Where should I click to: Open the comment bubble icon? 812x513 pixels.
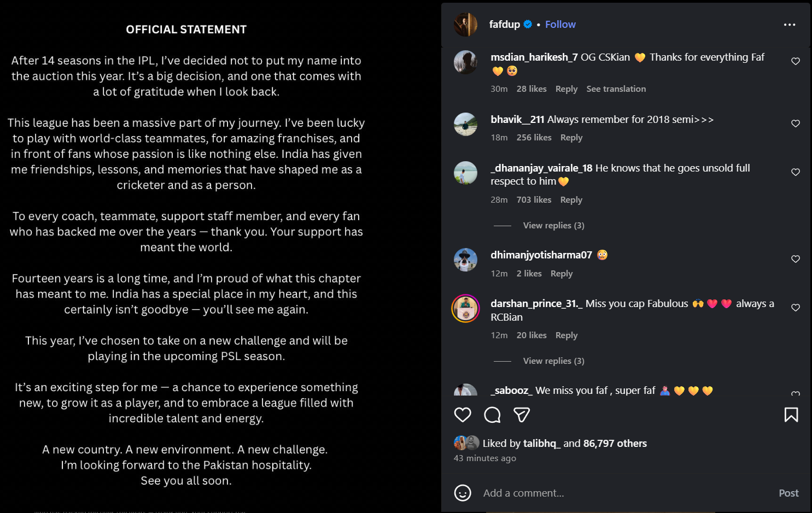click(x=492, y=415)
